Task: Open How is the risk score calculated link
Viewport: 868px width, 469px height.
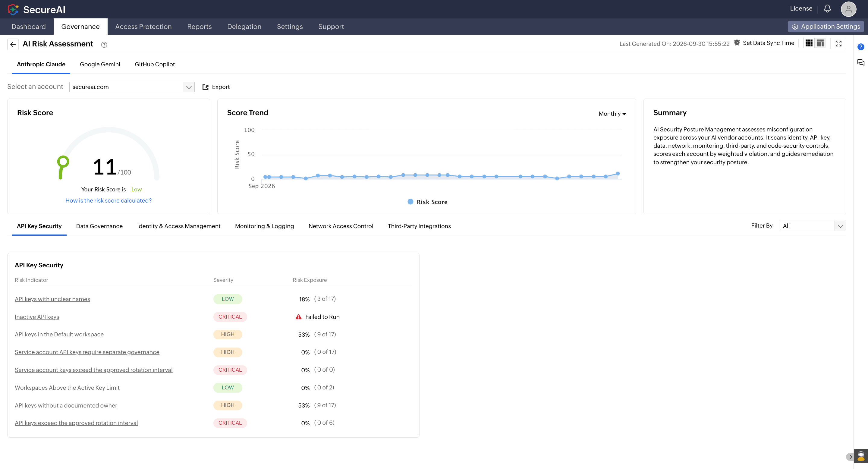Action: pos(108,200)
